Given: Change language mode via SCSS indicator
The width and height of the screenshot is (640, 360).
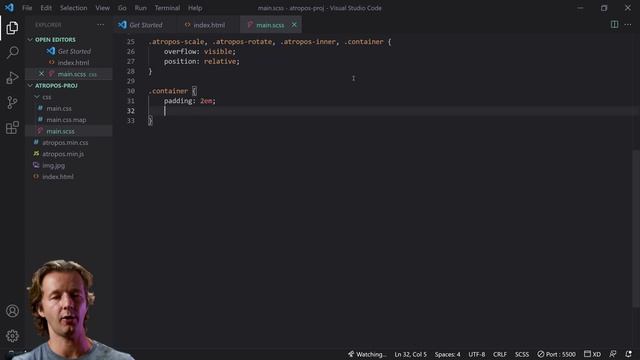Looking at the screenshot, I should click(x=522, y=354).
